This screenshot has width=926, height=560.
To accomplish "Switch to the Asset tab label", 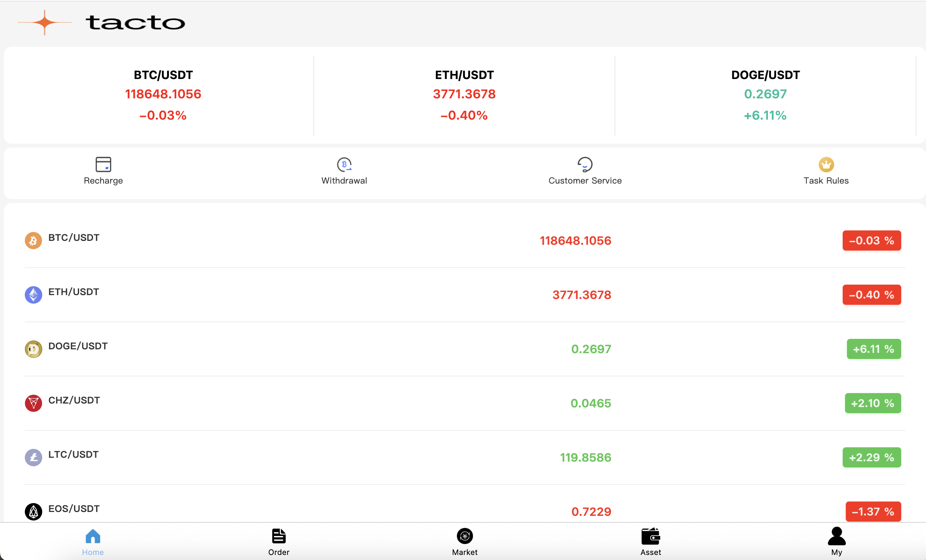I will (x=651, y=552).
